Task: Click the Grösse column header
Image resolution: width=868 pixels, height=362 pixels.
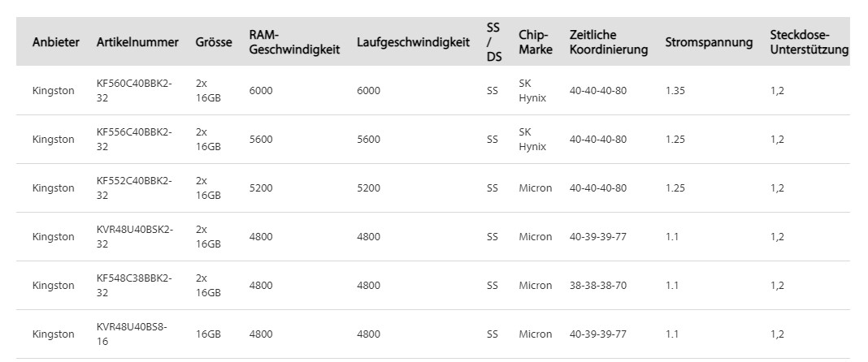Action: (x=214, y=42)
